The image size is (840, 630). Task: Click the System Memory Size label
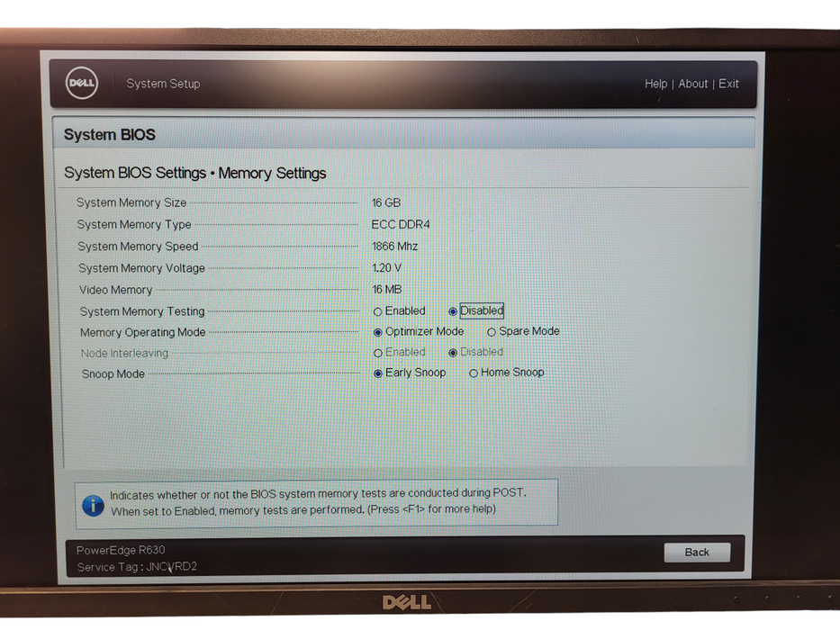click(x=131, y=202)
